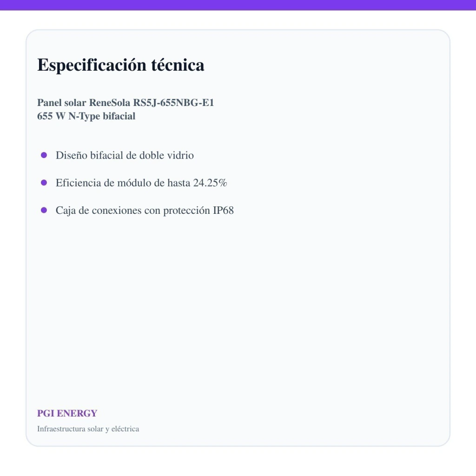
Task: Click the 24.25% efficiency value
Action: [x=210, y=183]
